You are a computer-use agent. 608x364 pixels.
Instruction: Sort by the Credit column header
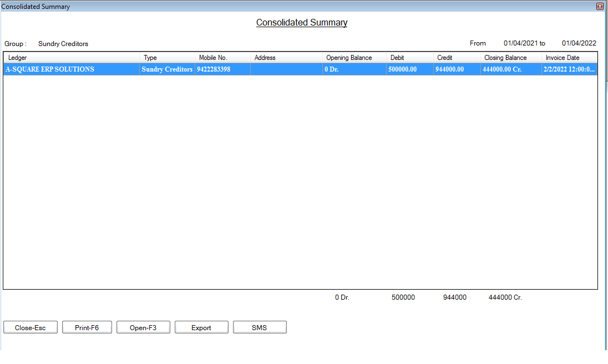point(457,58)
